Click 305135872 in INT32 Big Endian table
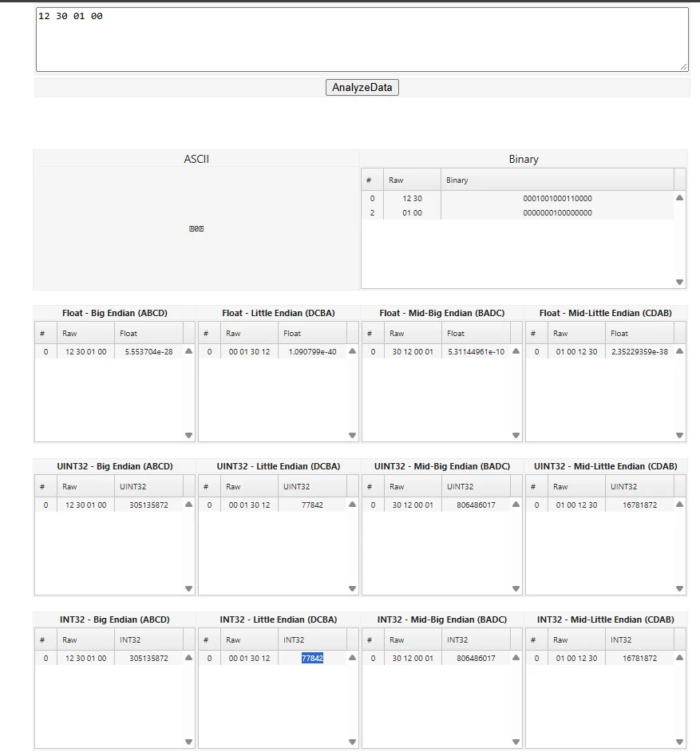The image size is (700, 756). coord(148,658)
